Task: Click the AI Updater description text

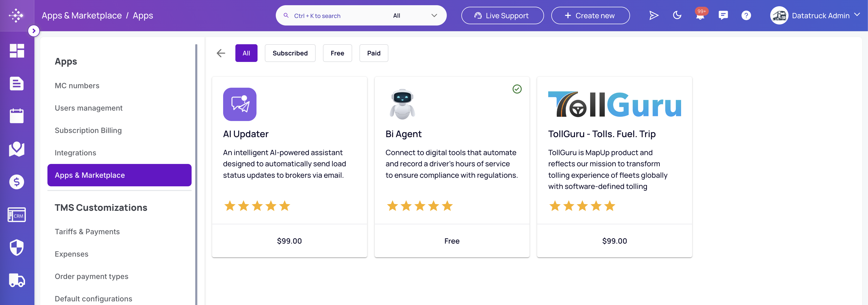Action: 284,164
